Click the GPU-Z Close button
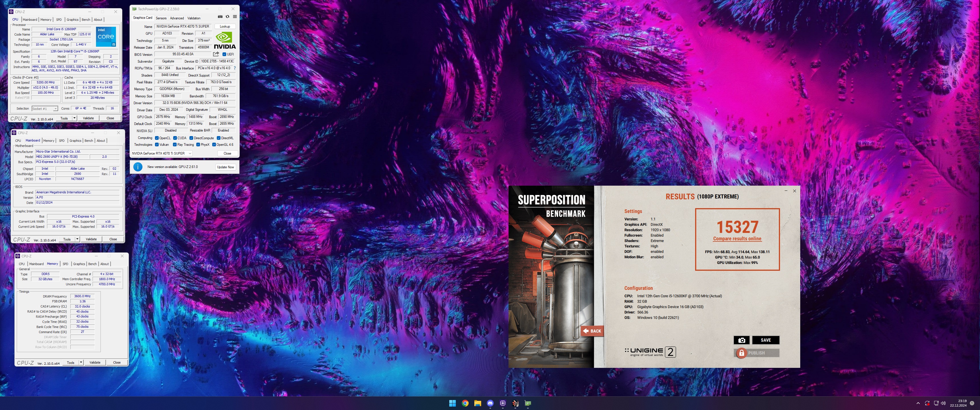Screen dimensions: 980x410 228,153
